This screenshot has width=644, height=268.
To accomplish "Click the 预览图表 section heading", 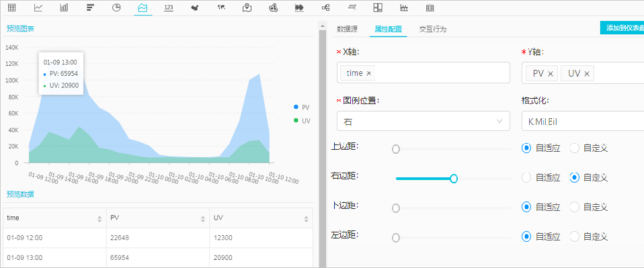I will (x=20, y=29).
